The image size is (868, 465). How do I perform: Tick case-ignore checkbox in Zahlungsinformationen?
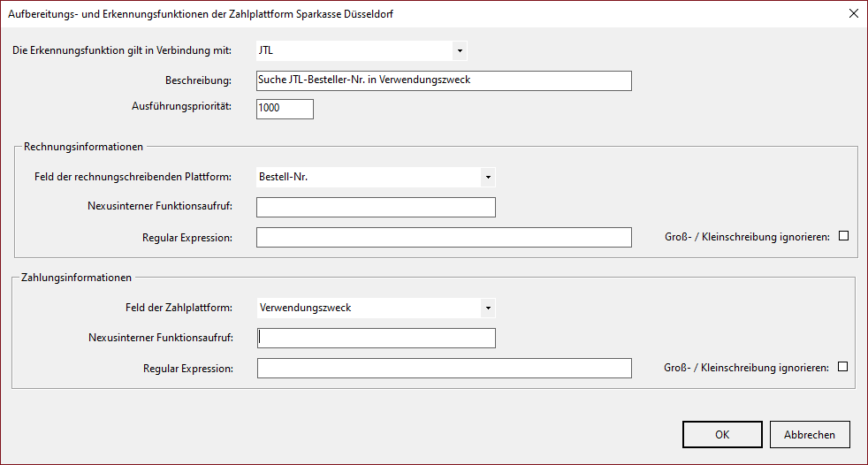pyautogui.click(x=842, y=367)
